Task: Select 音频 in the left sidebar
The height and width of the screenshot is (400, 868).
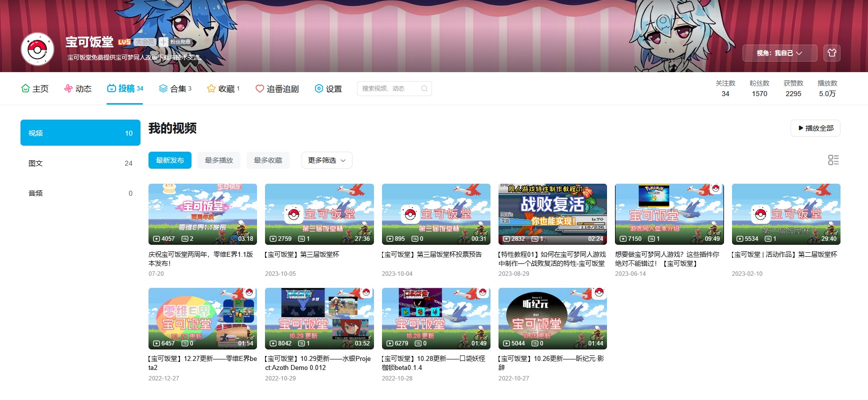Action: [x=80, y=193]
